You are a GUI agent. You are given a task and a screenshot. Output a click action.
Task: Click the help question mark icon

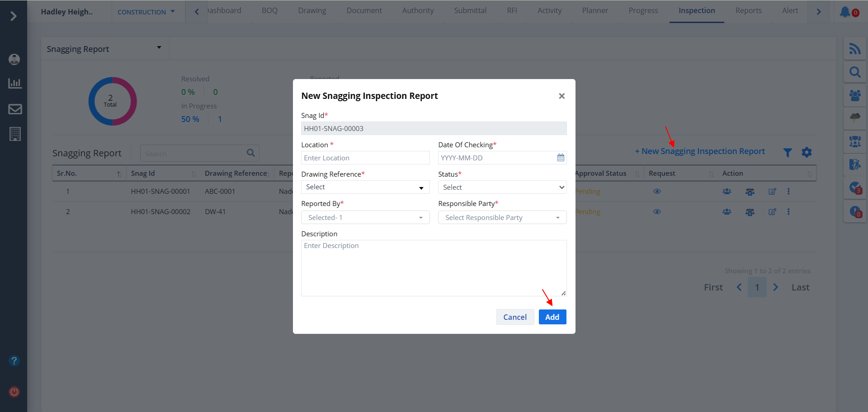14,361
